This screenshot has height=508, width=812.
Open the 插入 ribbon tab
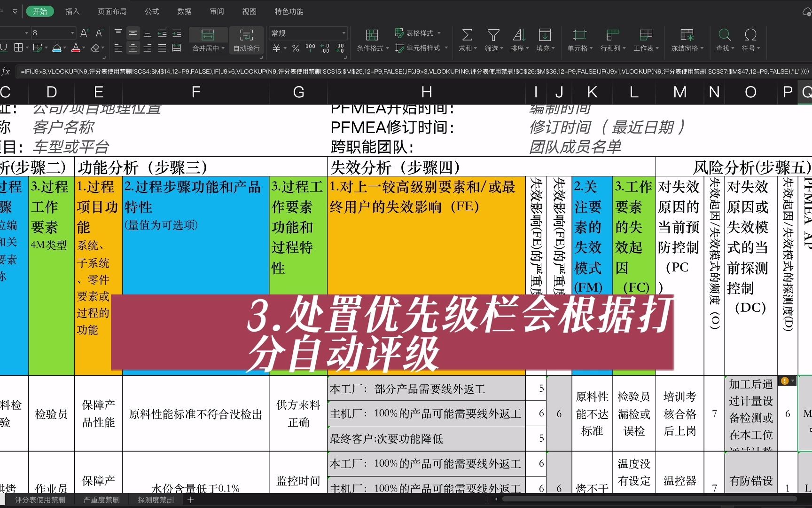(72, 11)
